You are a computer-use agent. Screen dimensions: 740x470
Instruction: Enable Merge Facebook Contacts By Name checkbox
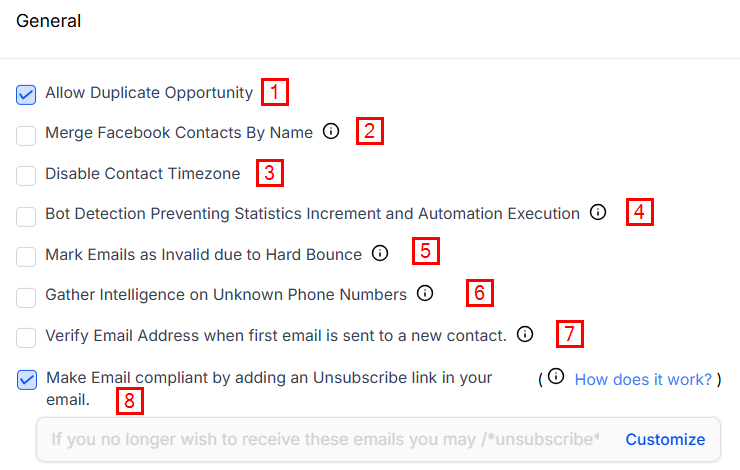tap(26, 134)
